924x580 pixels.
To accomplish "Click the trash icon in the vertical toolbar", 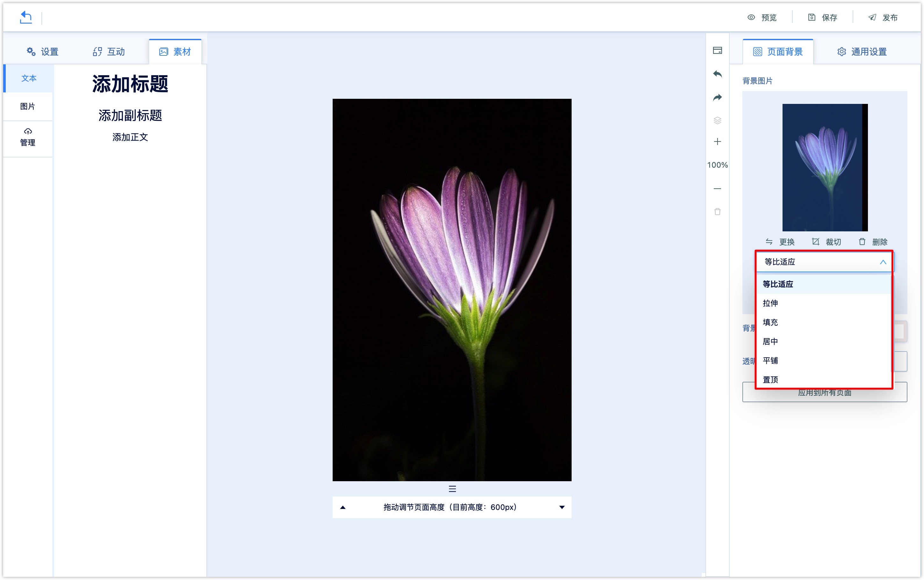I will tap(717, 212).
